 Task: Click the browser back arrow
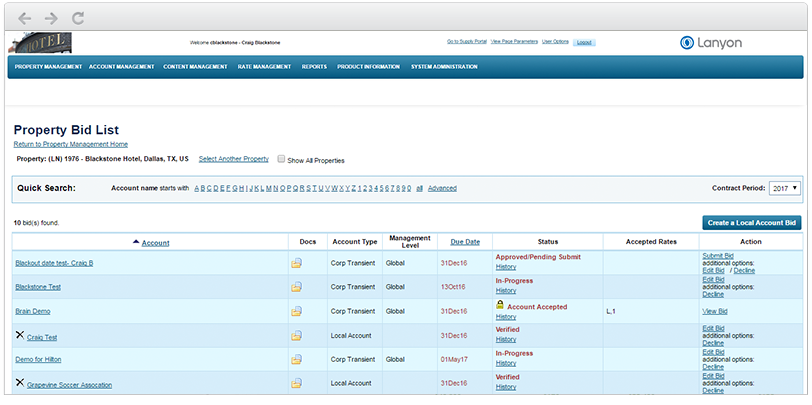coord(25,18)
